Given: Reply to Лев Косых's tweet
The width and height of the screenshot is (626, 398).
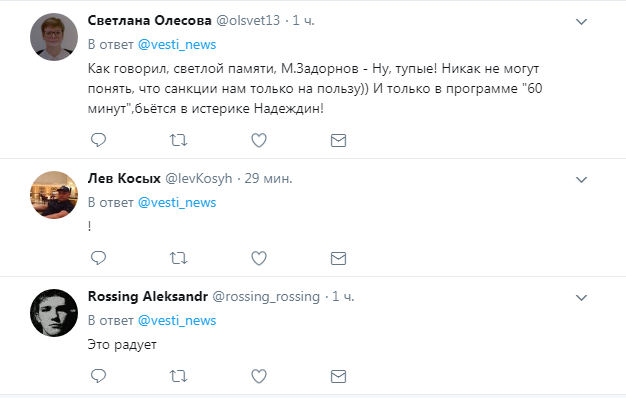Looking at the screenshot, I should [x=98, y=258].
